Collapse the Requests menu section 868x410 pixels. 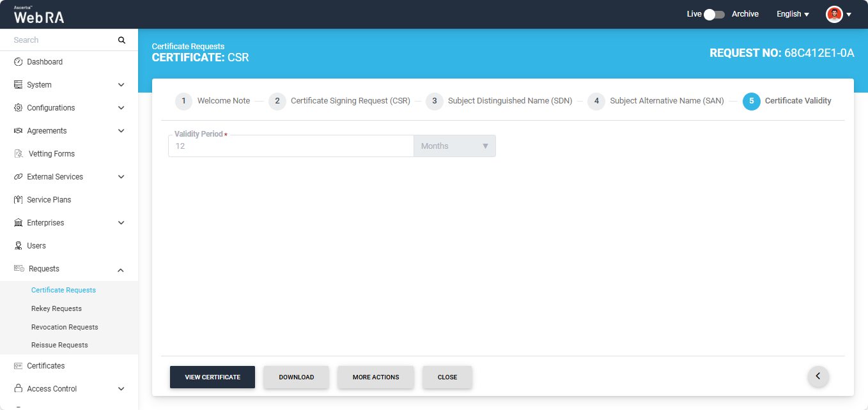pos(121,270)
